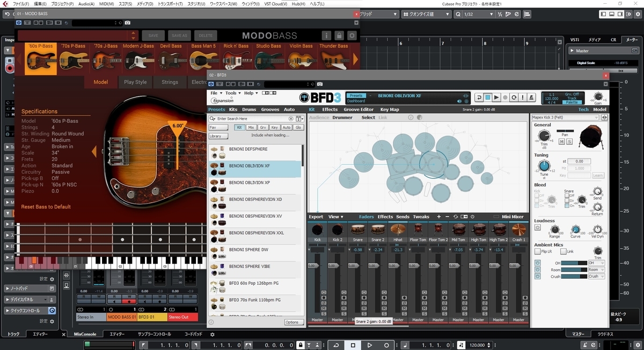Switch to BFD3 Kits browser tab

tap(233, 109)
